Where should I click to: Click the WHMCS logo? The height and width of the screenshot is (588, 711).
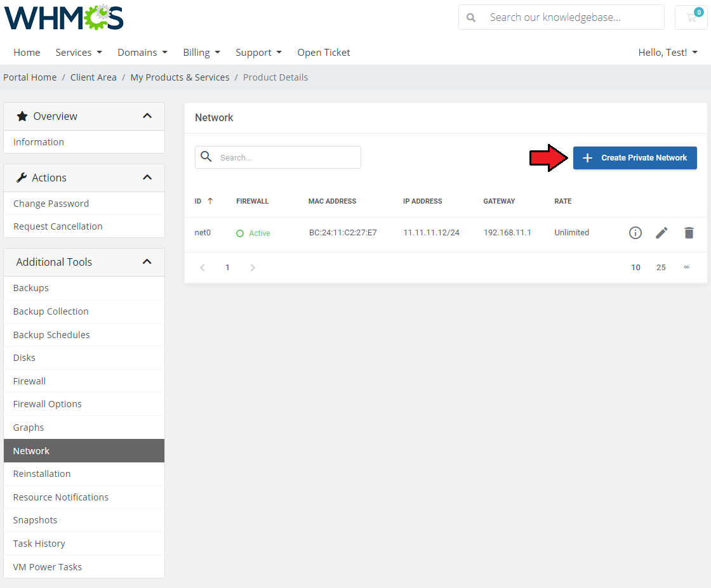pos(64,18)
